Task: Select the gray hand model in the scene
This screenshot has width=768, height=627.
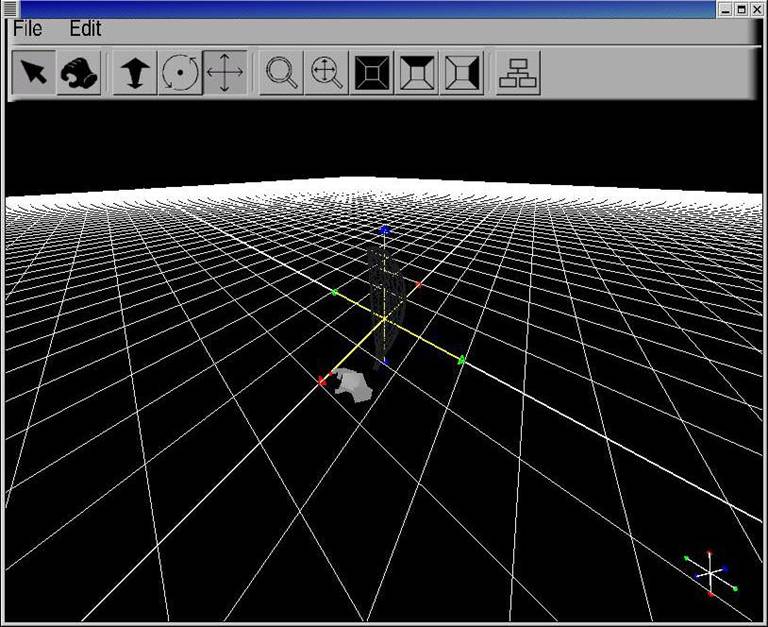Action: [354, 385]
